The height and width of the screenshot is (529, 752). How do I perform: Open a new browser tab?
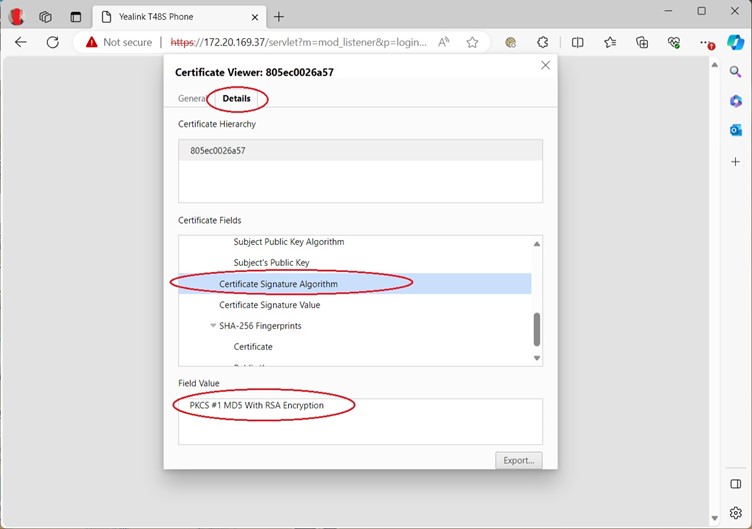click(x=279, y=16)
